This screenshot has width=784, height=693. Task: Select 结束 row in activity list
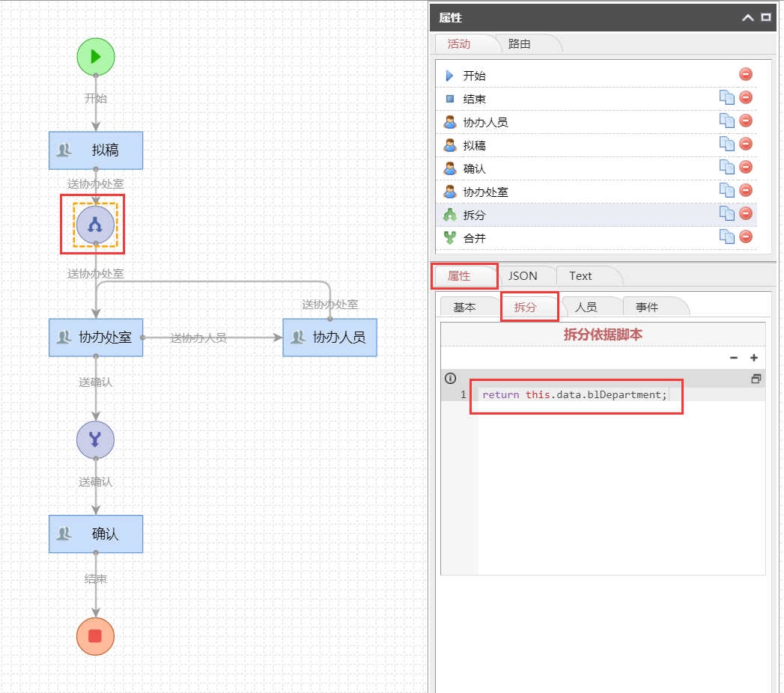[596, 99]
